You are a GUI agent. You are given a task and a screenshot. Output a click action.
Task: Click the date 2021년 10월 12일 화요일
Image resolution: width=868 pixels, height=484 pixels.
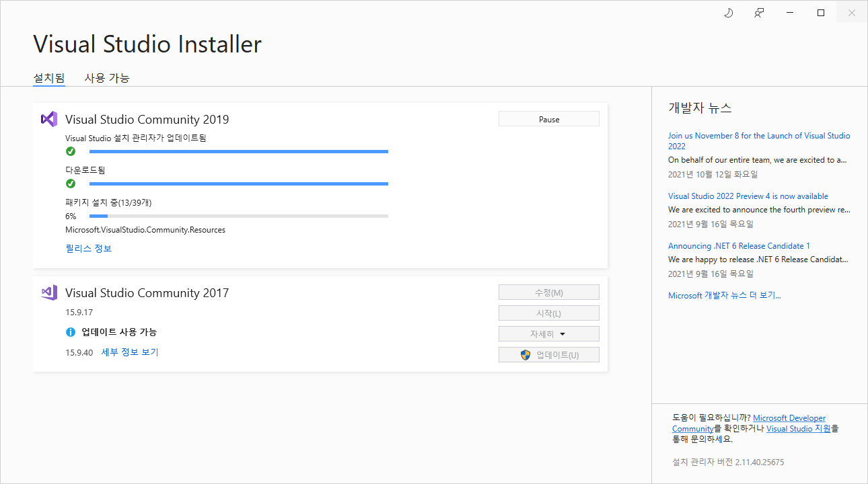(x=713, y=174)
